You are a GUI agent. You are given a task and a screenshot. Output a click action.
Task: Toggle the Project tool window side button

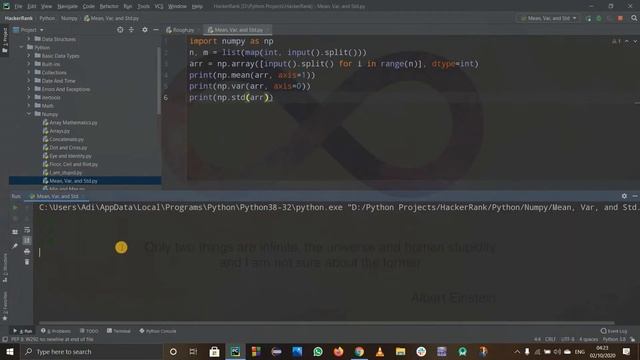[x=5, y=40]
